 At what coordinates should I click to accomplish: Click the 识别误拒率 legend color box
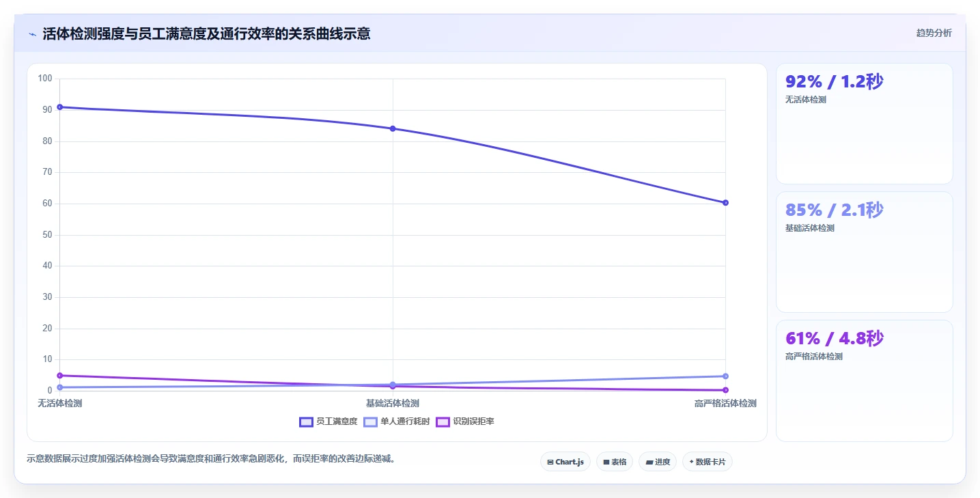443,421
